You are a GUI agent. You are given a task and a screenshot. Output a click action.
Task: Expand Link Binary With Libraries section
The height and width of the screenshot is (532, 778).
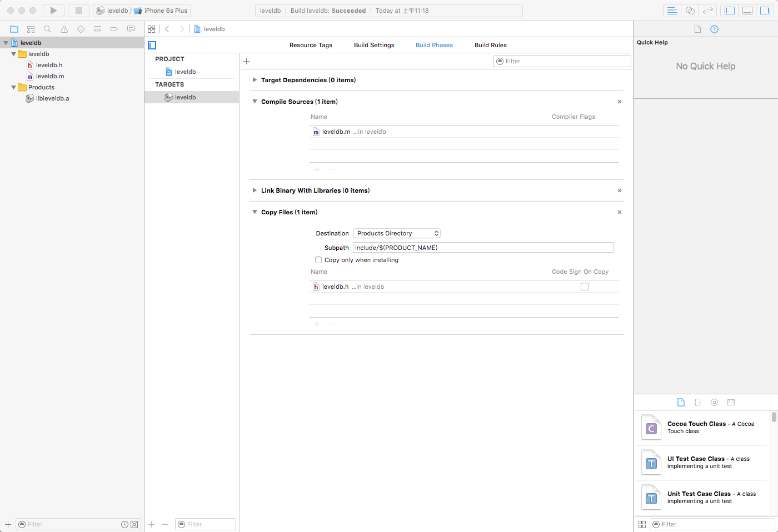point(255,190)
